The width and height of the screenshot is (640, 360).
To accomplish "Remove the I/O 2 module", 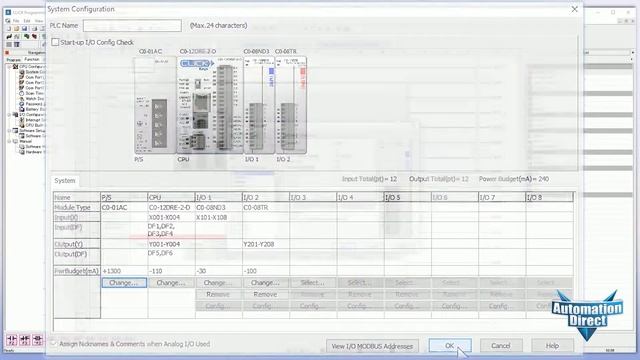I will coord(265,294).
